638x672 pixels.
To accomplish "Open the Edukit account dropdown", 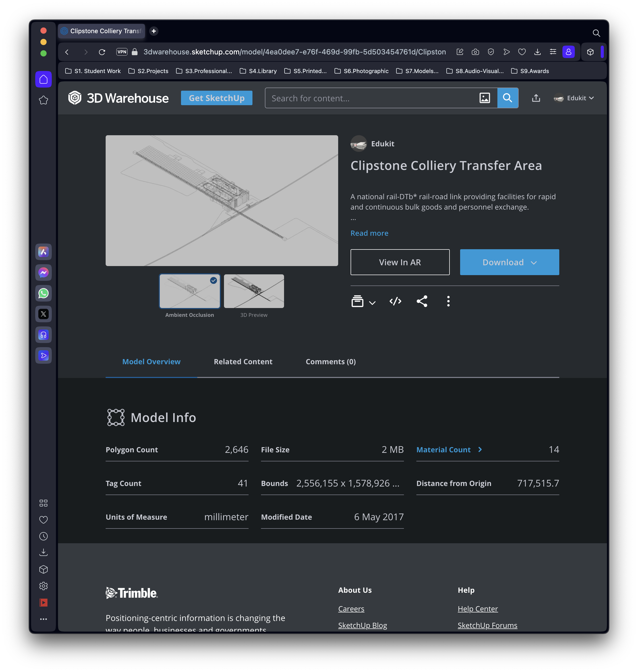I will click(574, 98).
